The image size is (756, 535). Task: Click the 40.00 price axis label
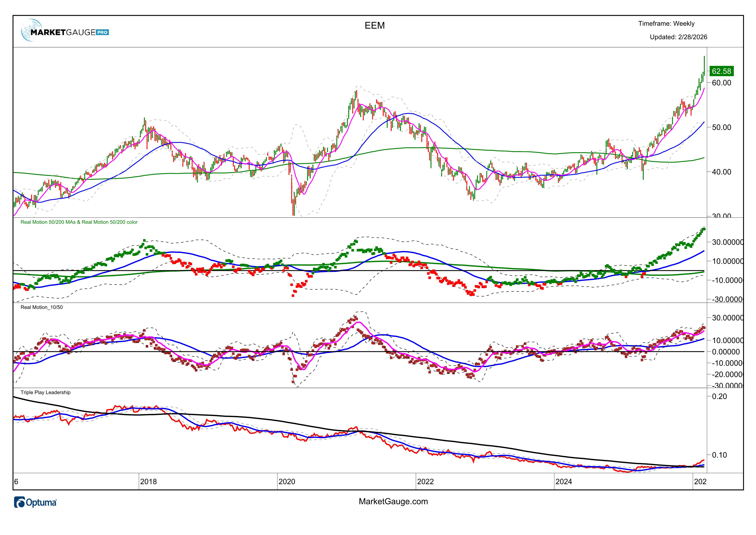721,172
